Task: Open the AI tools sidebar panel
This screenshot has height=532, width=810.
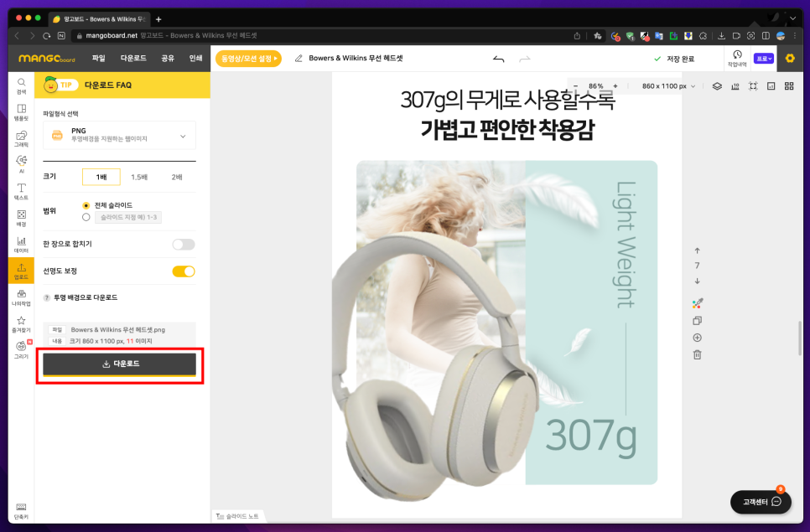Action: [x=21, y=164]
